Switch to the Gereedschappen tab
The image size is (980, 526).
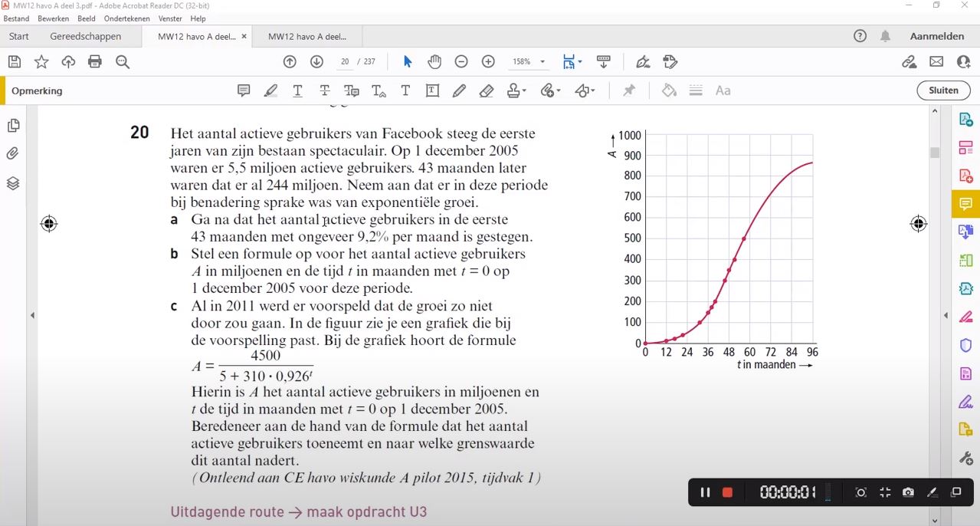point(85,36)
